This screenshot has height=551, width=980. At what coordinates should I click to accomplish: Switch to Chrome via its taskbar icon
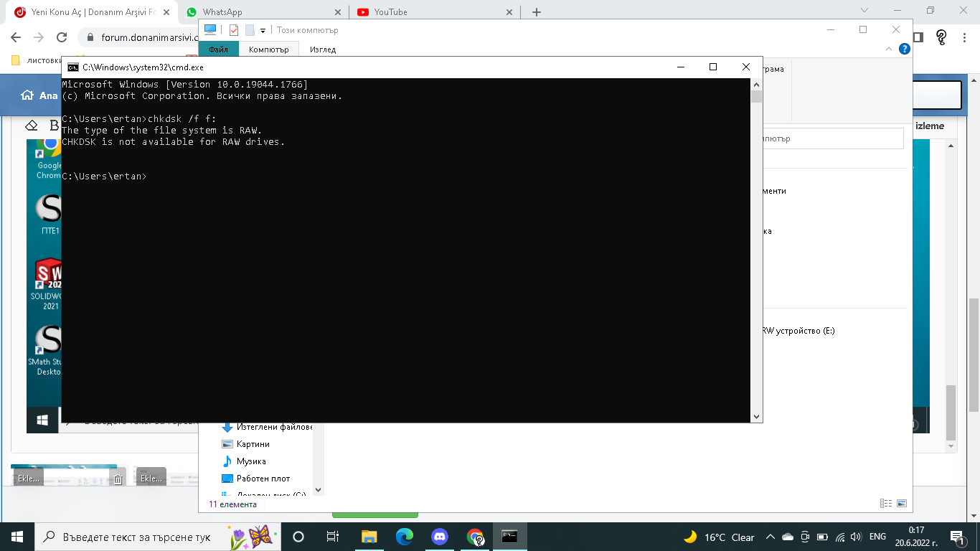coord(475,537)
